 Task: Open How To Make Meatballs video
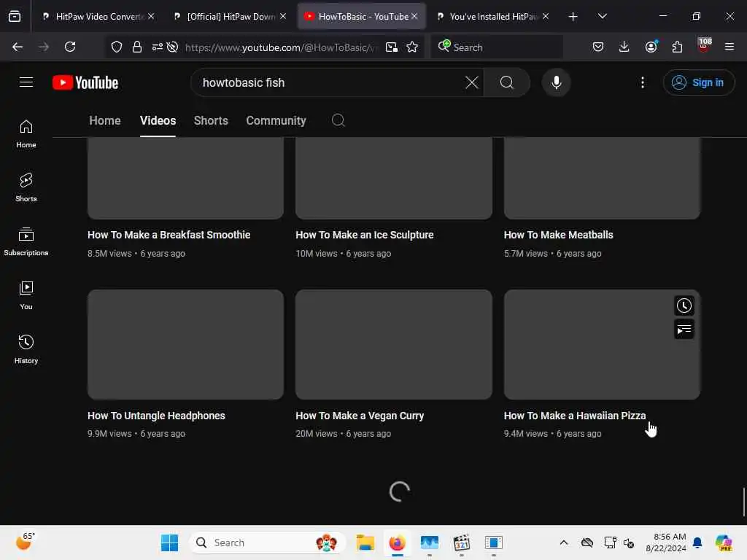click(x=558, y=235)
